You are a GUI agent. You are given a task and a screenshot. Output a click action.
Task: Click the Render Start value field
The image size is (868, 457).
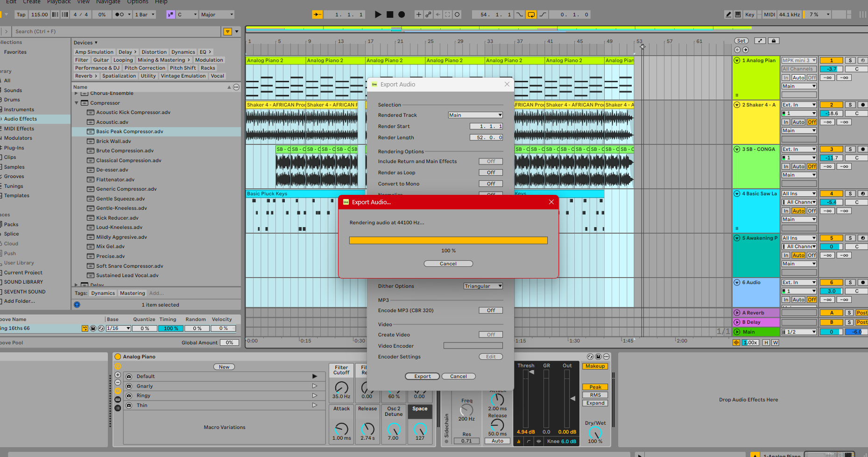click(x=486, y=126)
